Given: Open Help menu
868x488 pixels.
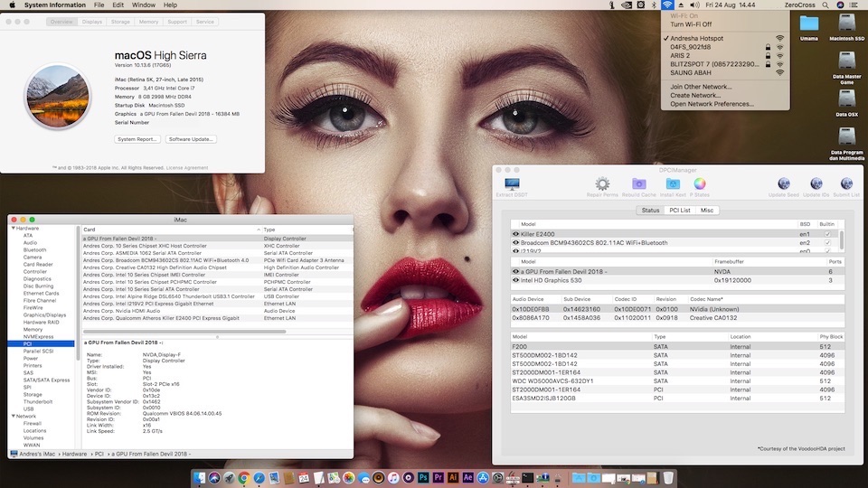Looking at the screenshot, I should [x=170, y=5].
